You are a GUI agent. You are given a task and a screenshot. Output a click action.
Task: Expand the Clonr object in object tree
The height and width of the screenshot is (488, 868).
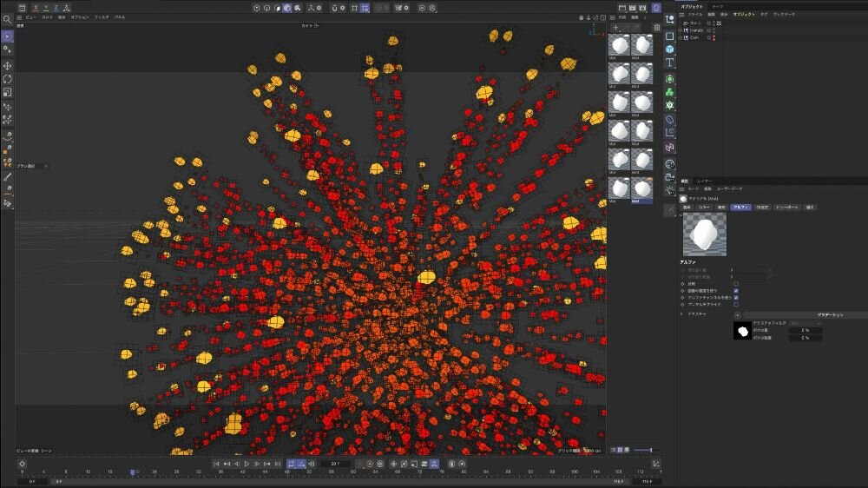681,37
